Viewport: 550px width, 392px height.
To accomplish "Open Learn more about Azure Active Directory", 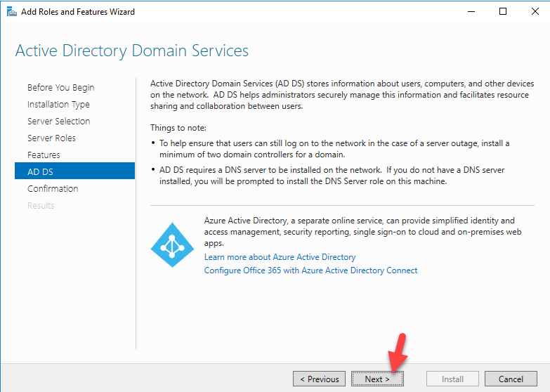I will [x=280, y=257].
